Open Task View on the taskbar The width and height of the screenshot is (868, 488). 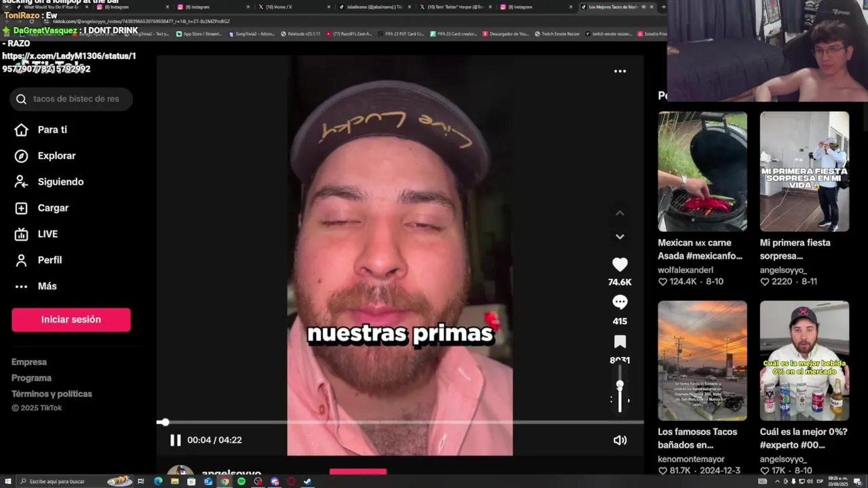[x=141, y=481]
